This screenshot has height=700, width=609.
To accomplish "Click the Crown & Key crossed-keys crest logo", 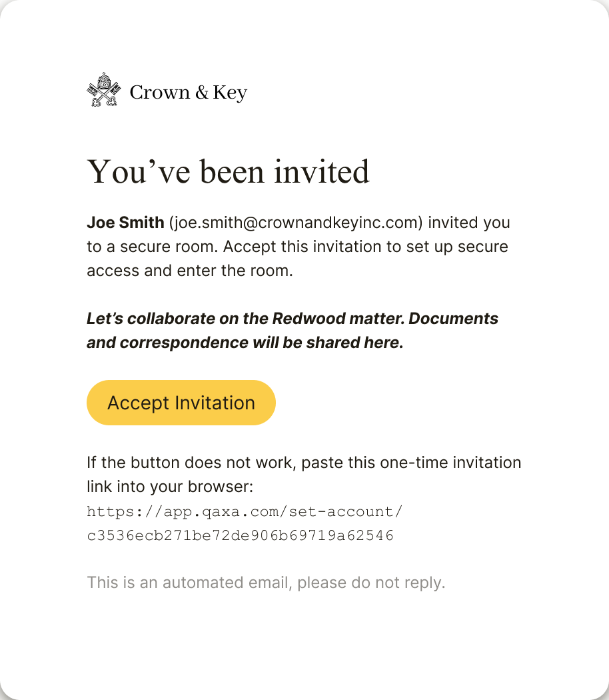I will (x=103, y=90).
